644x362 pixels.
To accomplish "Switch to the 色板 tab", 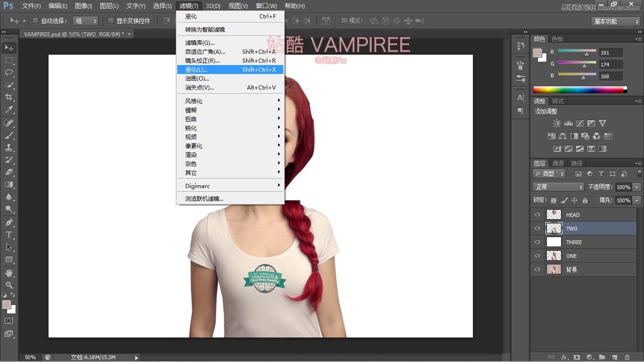I will pos(557,39).
